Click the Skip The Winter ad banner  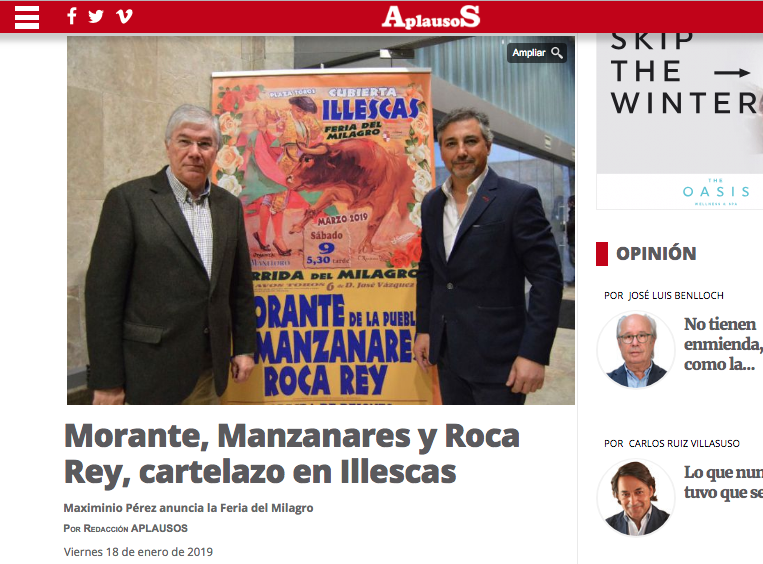(679, 122)
